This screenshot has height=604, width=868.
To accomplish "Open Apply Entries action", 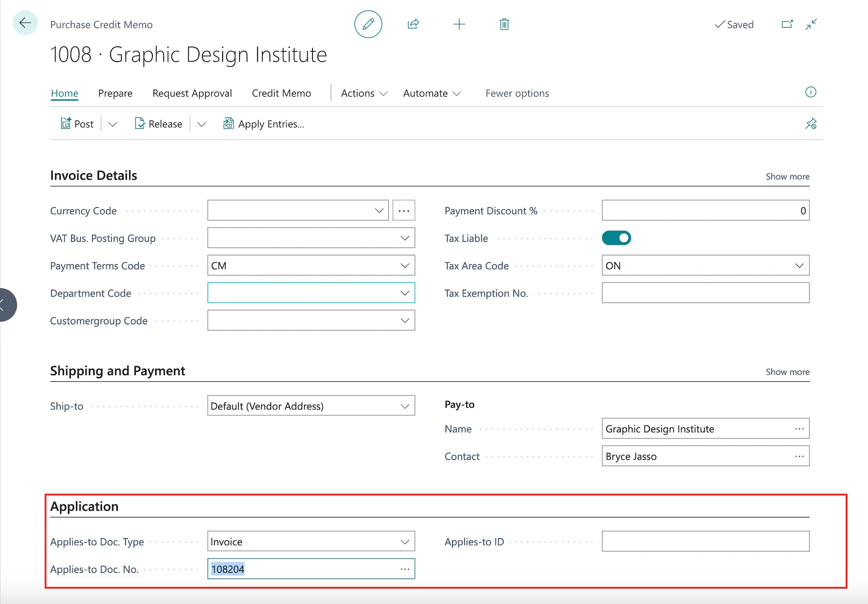I will (263, 124).
